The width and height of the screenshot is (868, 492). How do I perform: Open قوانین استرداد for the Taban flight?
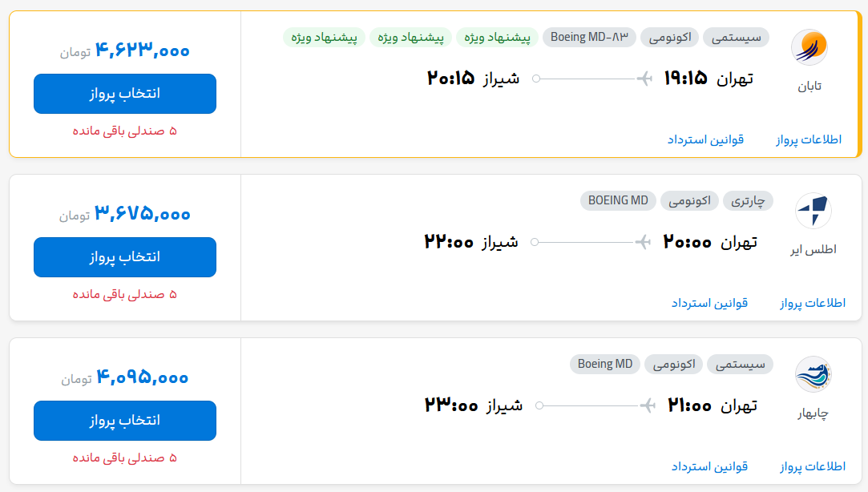[705, 139]
